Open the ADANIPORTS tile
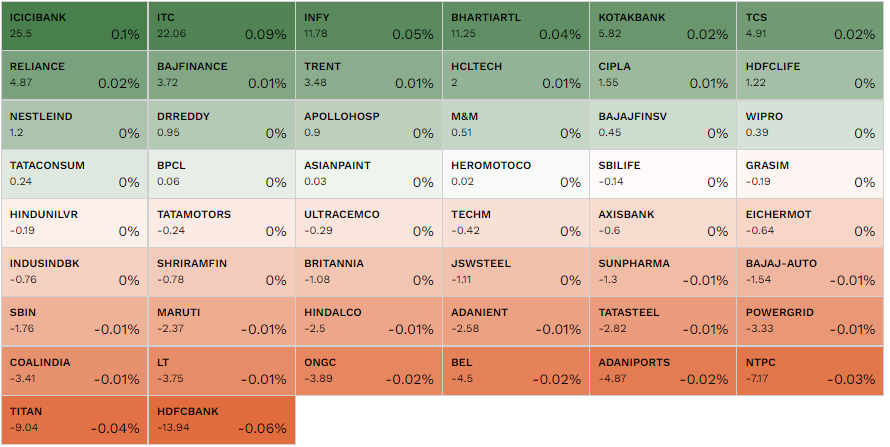Screen dimensions: 890x447 [x=663, y=370]
